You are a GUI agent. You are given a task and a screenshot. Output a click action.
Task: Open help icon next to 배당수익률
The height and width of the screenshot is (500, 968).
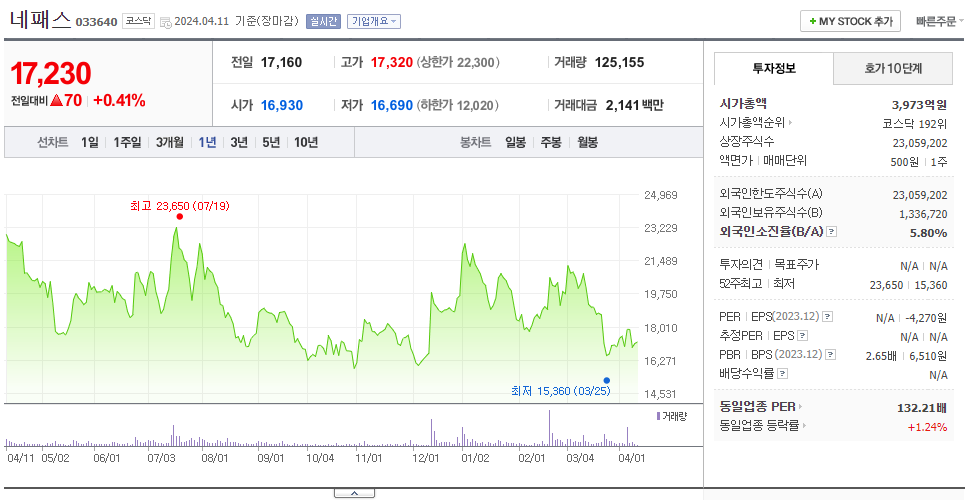pyautogui.click(x=783, y=373)
